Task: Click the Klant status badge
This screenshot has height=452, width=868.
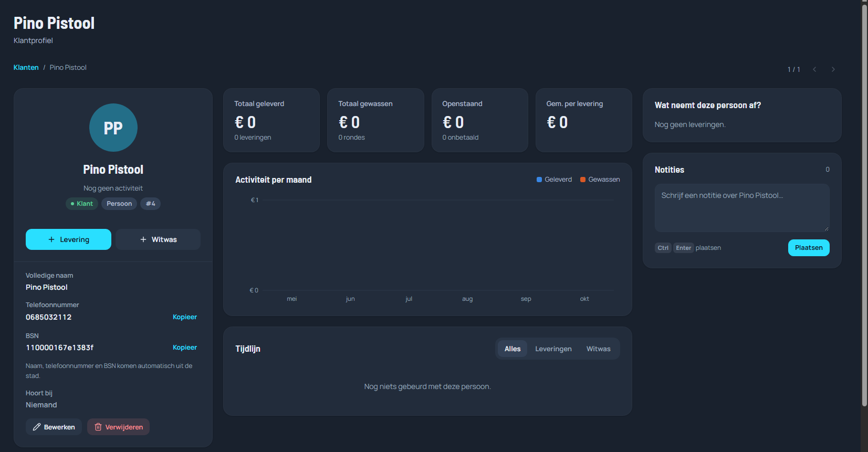Action: 82,204
